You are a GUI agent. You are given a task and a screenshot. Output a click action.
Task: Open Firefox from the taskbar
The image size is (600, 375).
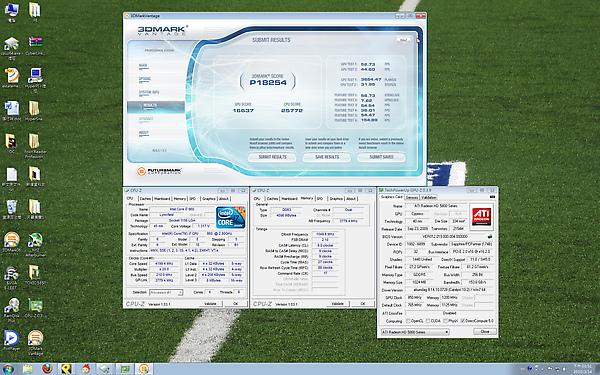47,369
